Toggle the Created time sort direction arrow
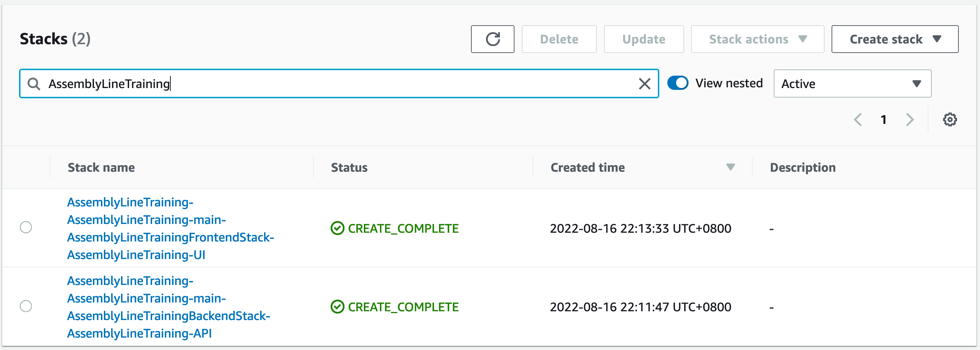980x350 pixels. pyautogui.click(x=729, y=167)
